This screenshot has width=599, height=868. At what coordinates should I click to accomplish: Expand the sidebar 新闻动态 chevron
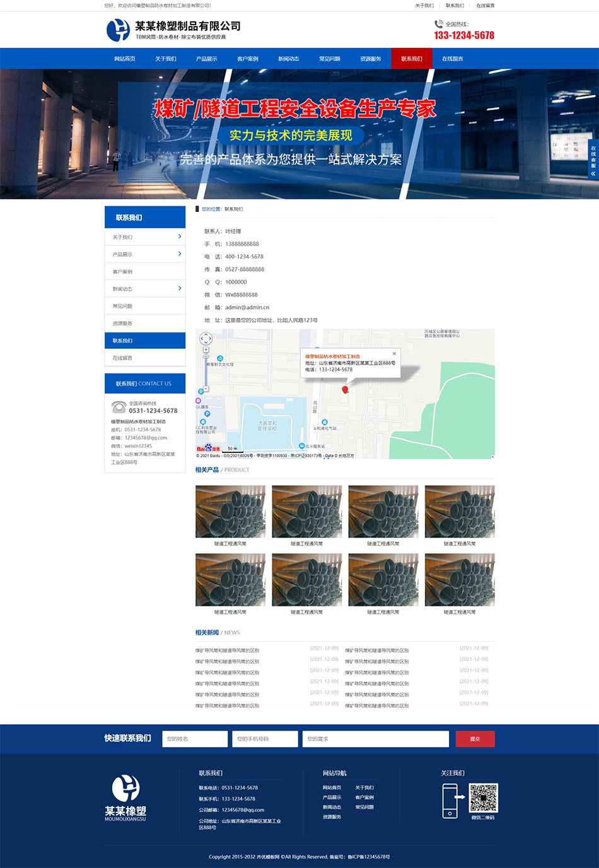(180, 288)
